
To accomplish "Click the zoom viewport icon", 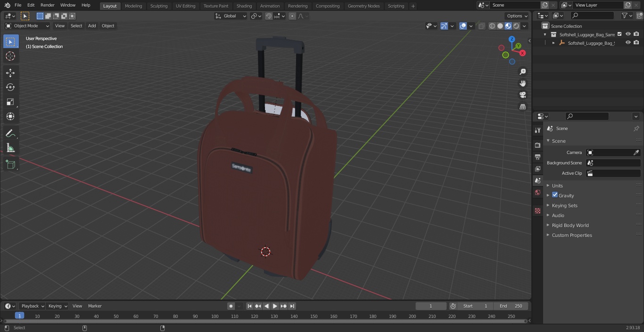I will tap(522, 72).
